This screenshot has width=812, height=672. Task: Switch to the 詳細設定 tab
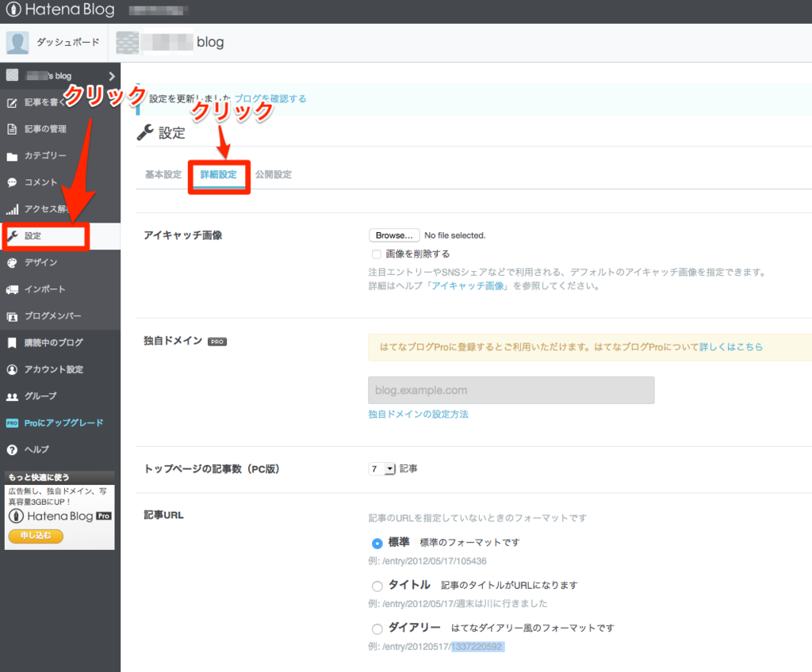click(219, 174)
